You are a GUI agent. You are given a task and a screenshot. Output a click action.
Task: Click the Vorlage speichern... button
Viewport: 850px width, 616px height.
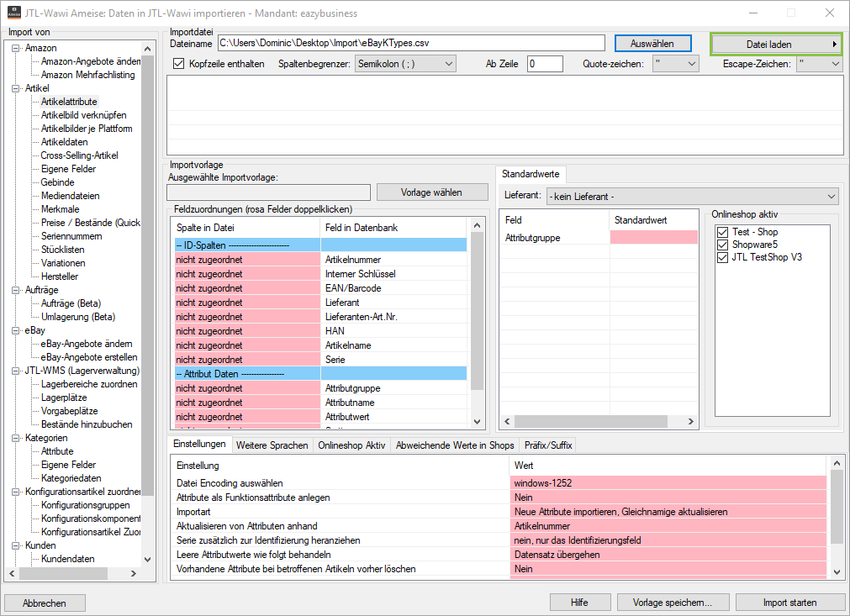tap(673, 603)
